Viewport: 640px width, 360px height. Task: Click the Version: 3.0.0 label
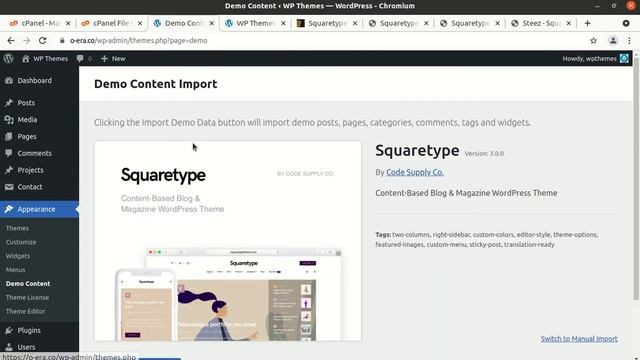click(484, 154)
